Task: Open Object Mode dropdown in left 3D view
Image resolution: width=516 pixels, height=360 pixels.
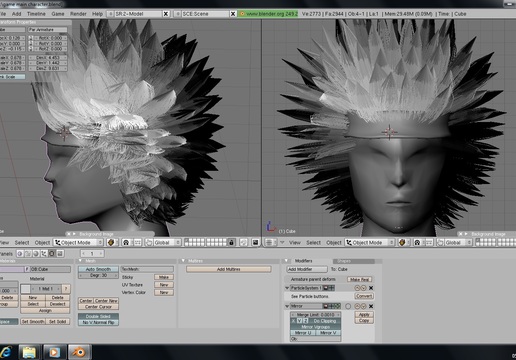Action: click(79, 243)
